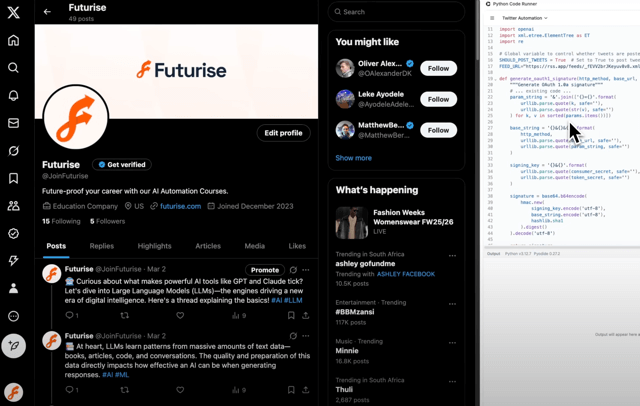Open Messages envelope icon in sidebar
The height and width of the screenshot is (406, 640).
[x=14, y=123]
